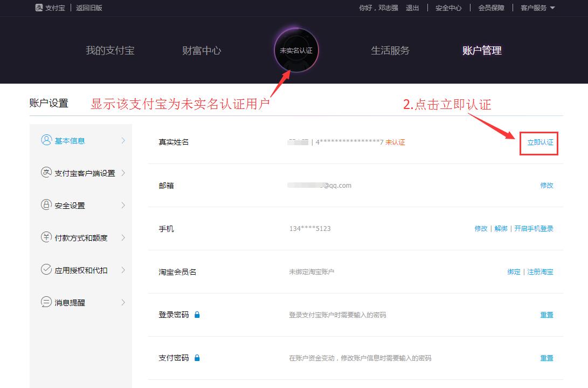The width and height of the screenshot is (588, 388).
Task: Click 修改 in the 手机 row
Action: pyautogui.click(x=481, y=228)
